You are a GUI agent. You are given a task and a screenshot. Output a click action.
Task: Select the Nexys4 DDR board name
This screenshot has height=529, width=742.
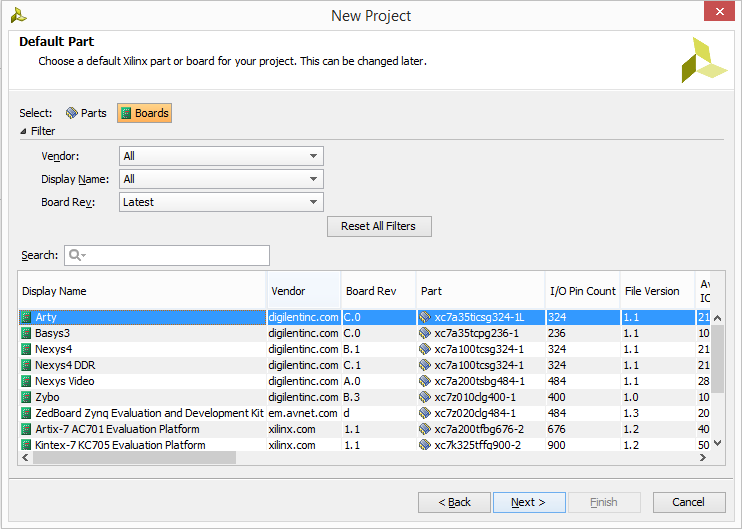point(65,365)
